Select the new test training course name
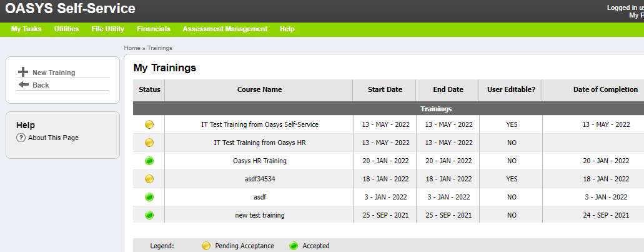The width and height of the screenshot is (644, 252). click(x=260, y=215)
